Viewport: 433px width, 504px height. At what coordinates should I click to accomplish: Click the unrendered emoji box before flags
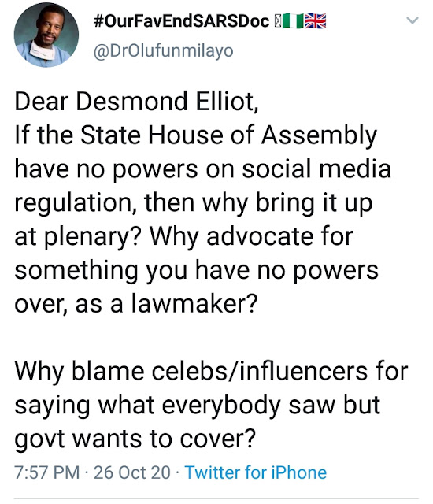tap(278, 21)
